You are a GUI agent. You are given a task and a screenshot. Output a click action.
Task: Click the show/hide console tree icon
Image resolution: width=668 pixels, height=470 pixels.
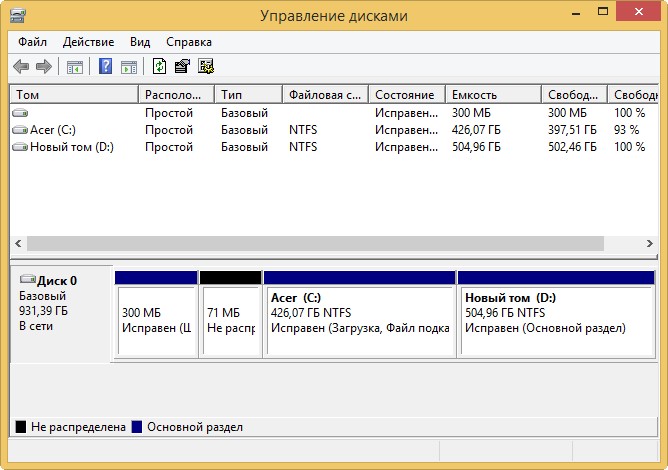pos(74,67)
